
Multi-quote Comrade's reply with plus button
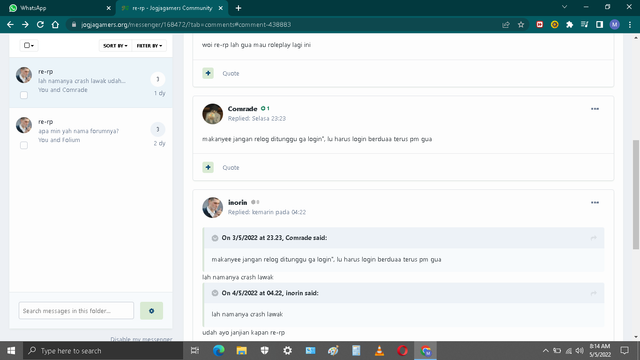point(208,167)
